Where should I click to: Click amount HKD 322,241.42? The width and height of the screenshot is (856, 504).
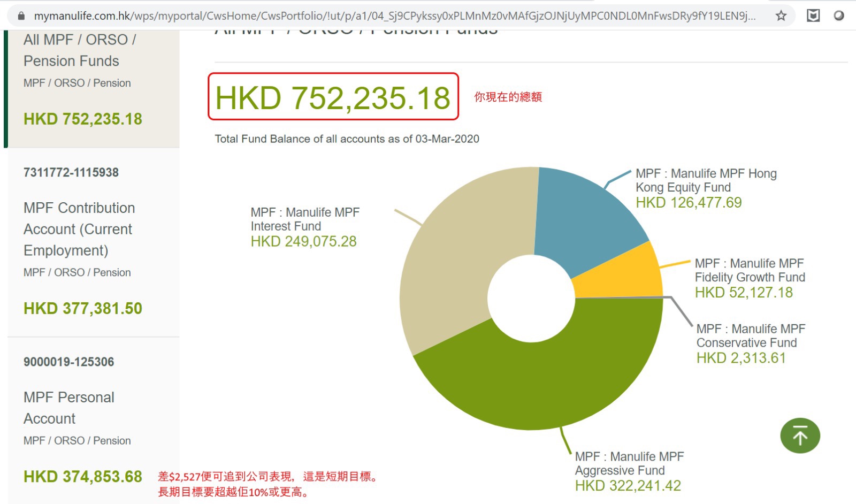click(628, 486)
